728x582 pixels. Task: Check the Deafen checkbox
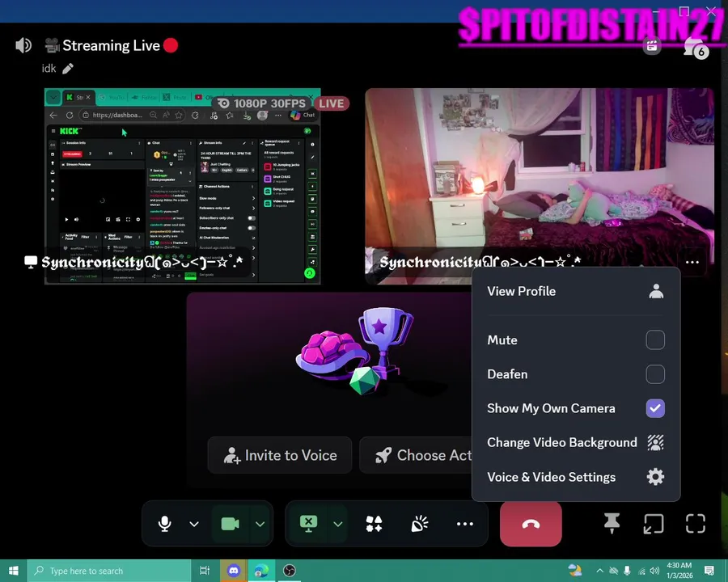point(655,374)
